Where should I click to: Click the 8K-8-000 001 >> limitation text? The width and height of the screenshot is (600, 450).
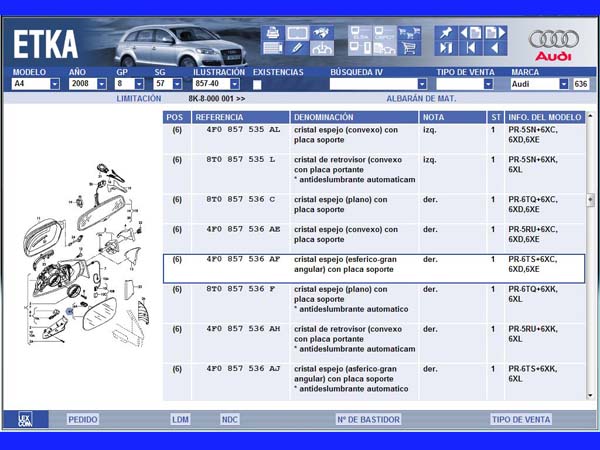pos(217,99)
